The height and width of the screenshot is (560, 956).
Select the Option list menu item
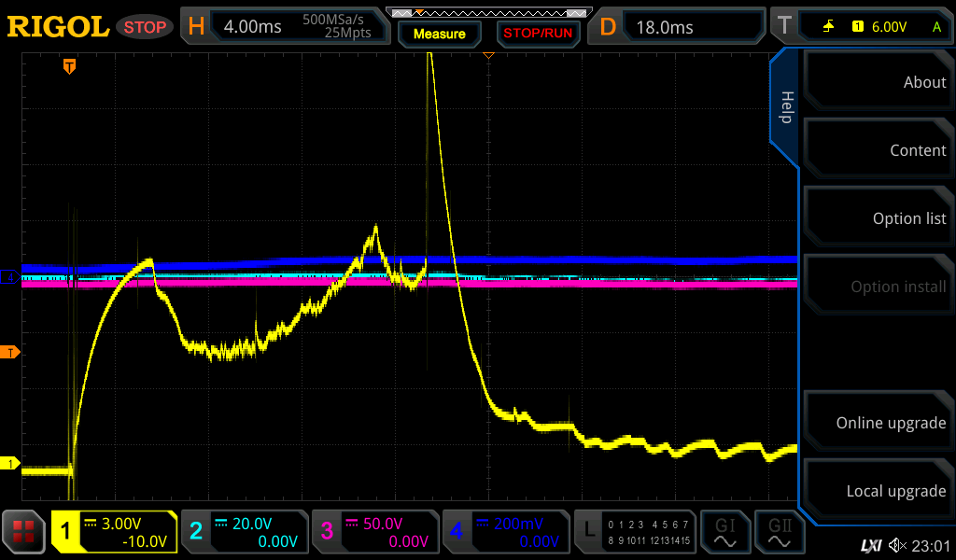point(878,218)
